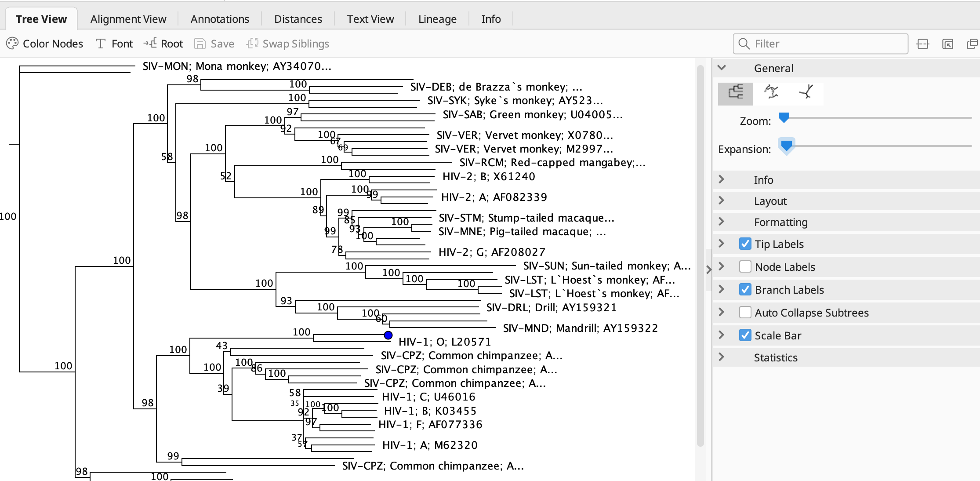Viewport: 980px width, 481px height.
Task: Click the Color Nodes palette icon
Action: click(12, 44)
